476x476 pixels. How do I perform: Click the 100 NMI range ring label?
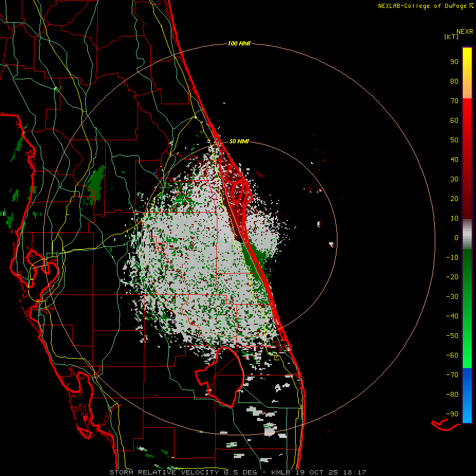pos(239,44)
